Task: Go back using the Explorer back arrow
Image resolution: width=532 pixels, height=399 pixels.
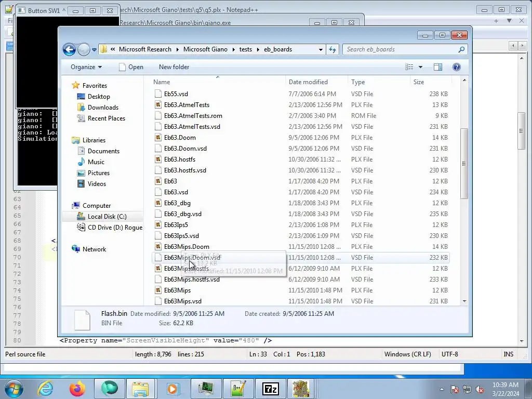Action: tap(69, 49)
